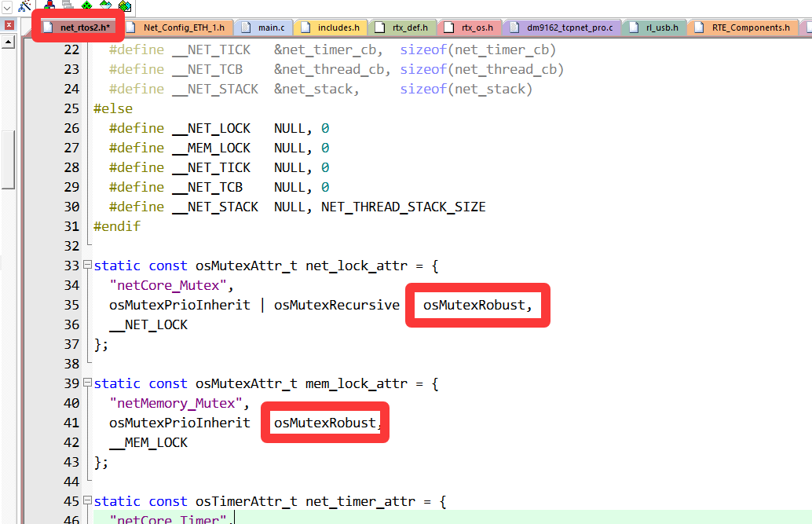Open the main.c tab
Image resolution: width=812 pixels, height=524 pixels.
point(264,27)
